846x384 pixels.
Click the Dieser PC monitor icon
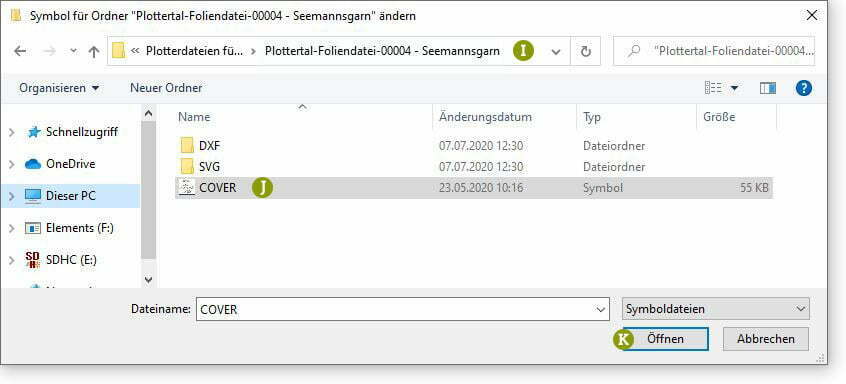(33, 196)
